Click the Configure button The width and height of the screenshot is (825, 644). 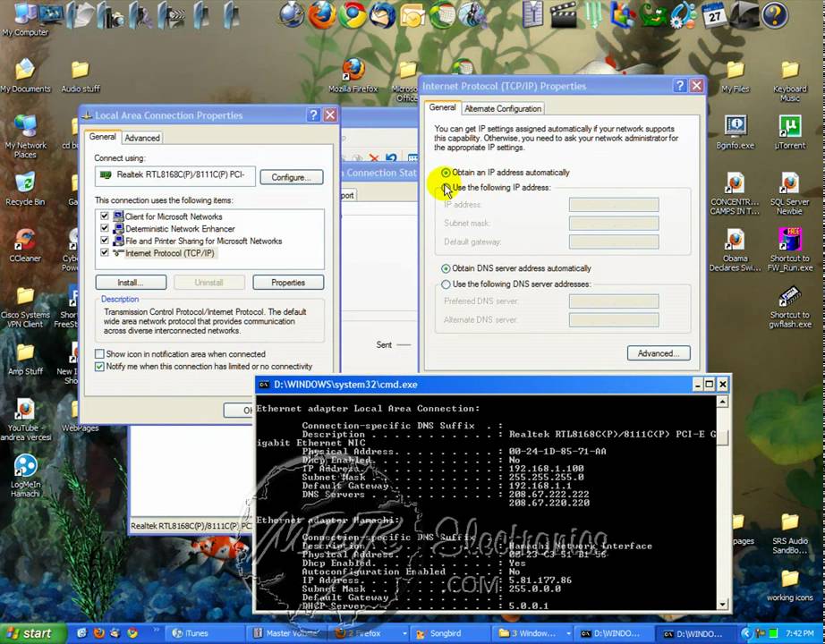291,177
